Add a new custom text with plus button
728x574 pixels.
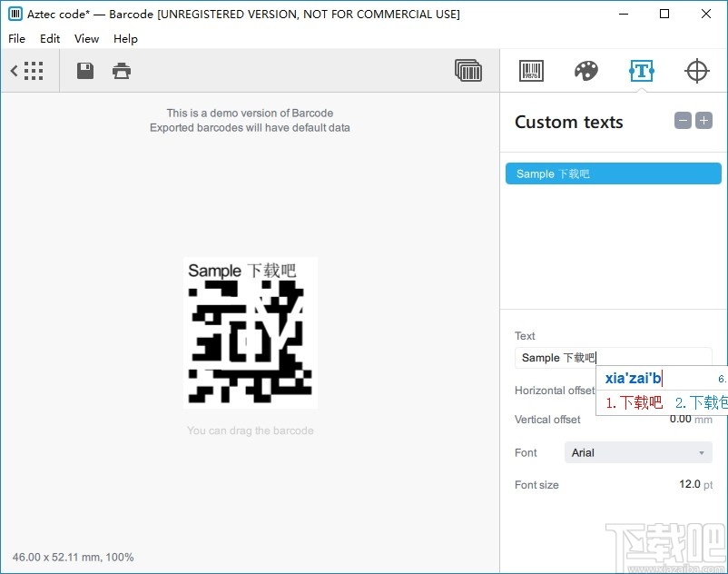[x=703, y=120]
